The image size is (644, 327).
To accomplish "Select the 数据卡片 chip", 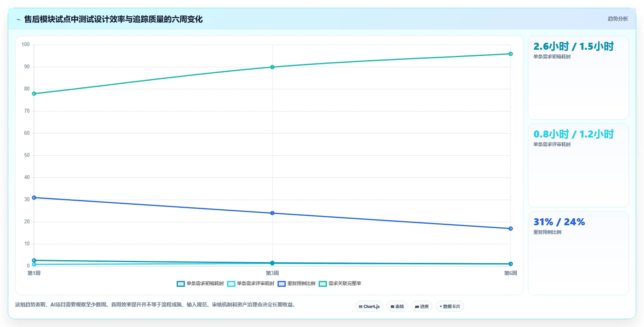I will (x=450, y=306).
